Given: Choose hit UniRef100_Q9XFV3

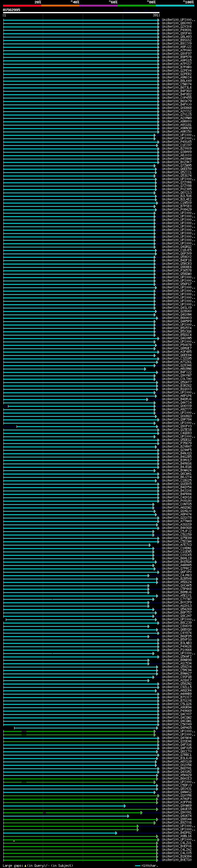Looking at the screenshot, I should [x=177, y=426].
